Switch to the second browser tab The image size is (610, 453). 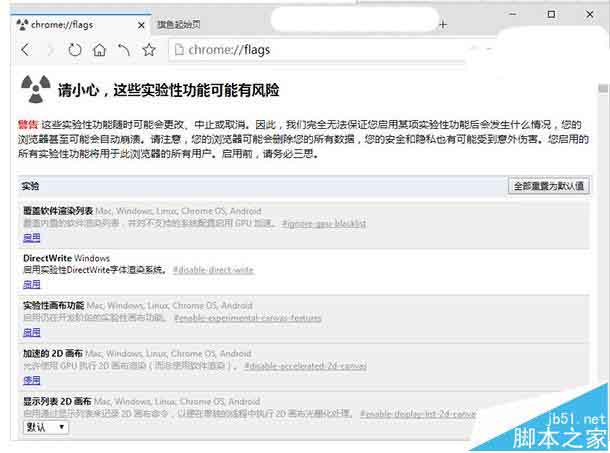pos(179,25)
